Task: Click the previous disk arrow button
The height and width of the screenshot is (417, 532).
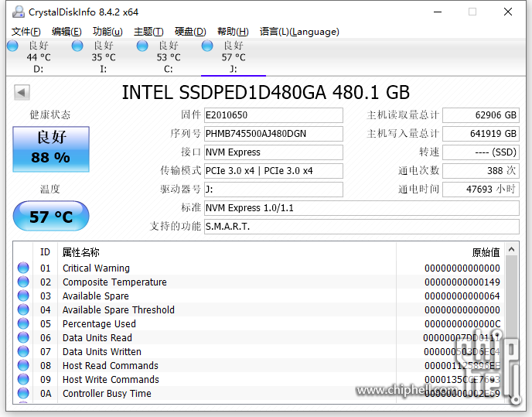Action: click(x=22, y=92)
